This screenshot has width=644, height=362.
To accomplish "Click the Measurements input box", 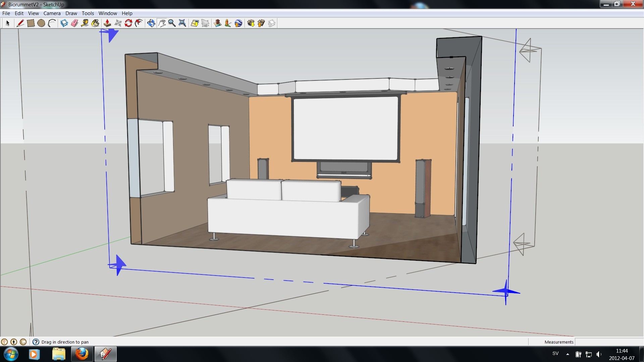I will pyautogui.click(x=608, y=342).
